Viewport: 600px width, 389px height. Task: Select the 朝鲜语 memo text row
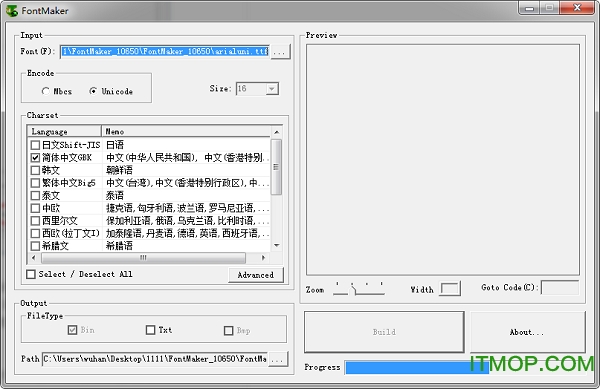(119, 170)
